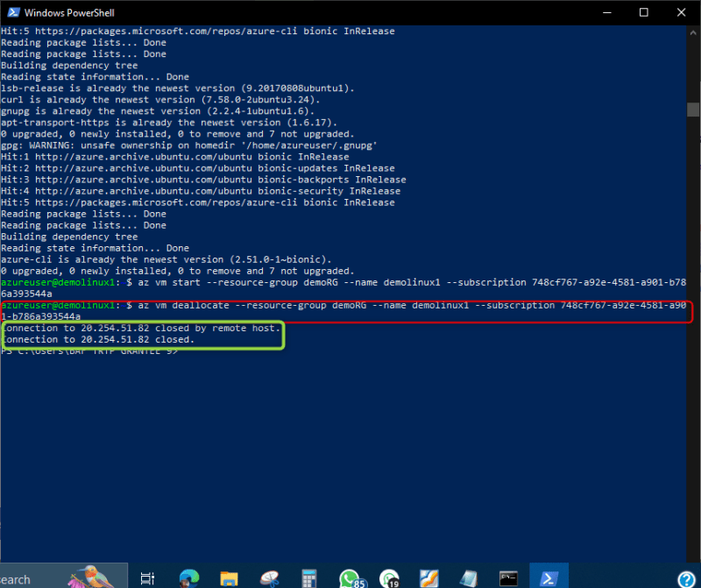Image resolution: width=701 pixels, height=588 pixels.
Task: Click the Windows PowerShell title text
Action: click(x=69, y=13)
